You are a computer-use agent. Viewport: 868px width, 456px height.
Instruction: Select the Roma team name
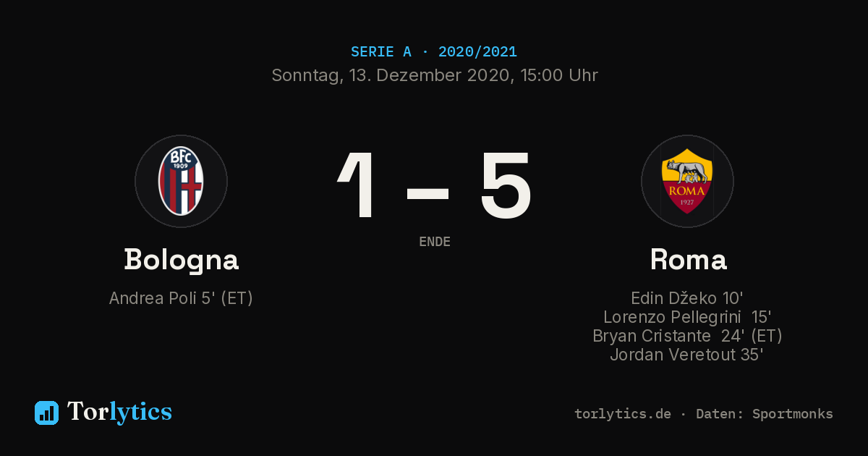688,260
